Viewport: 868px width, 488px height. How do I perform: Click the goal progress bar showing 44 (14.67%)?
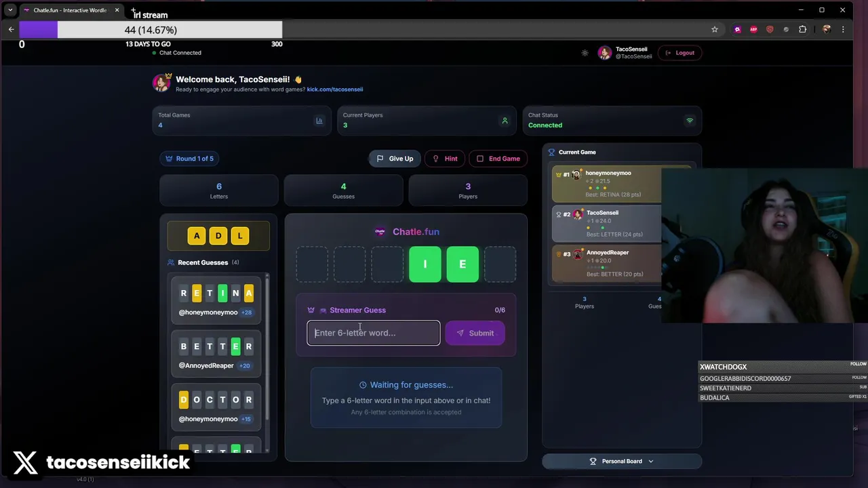pos(151,30)
